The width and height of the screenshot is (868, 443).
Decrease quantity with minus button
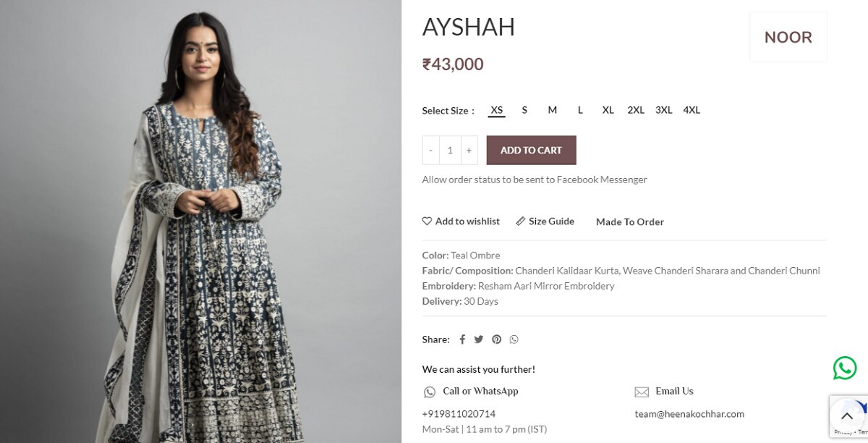431,150
